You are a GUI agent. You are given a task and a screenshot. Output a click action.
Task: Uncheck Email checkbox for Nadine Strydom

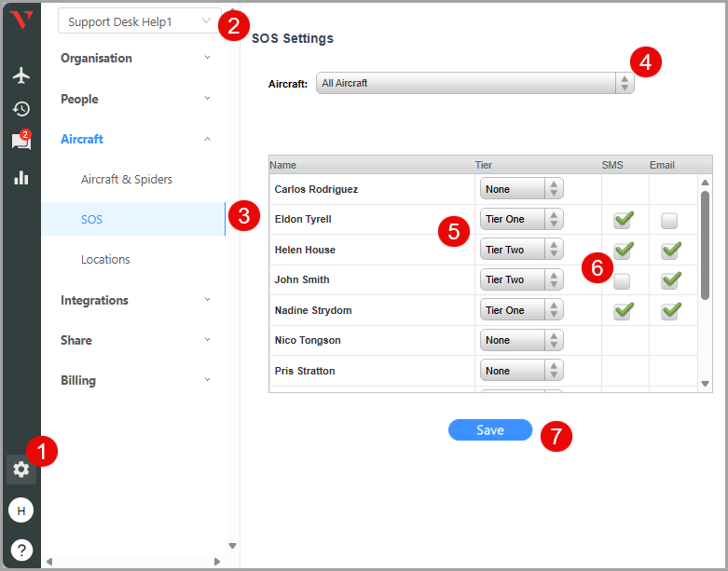pyautogui.click(x=670, y=311)
